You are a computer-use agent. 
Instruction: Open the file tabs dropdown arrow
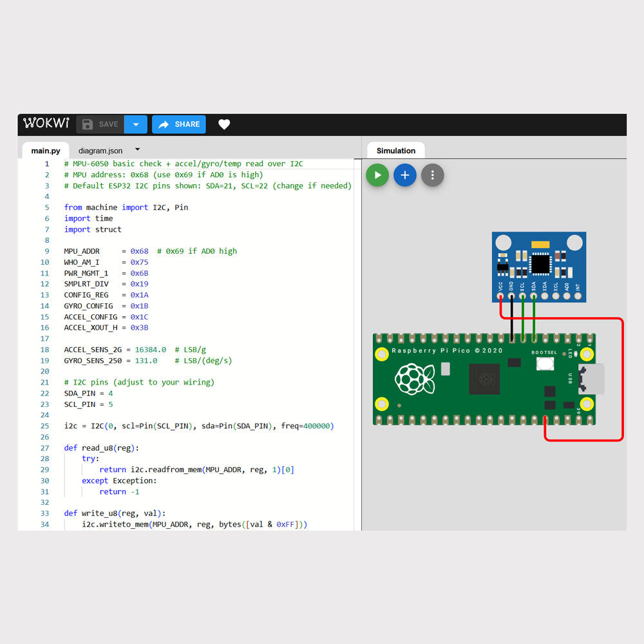(137, 149)
